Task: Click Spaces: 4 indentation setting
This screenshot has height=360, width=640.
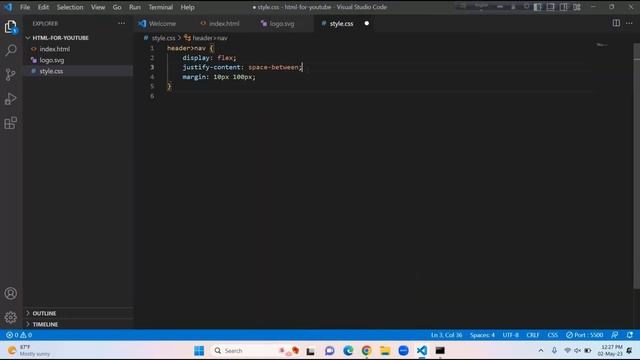Action: tap(482, 335)
